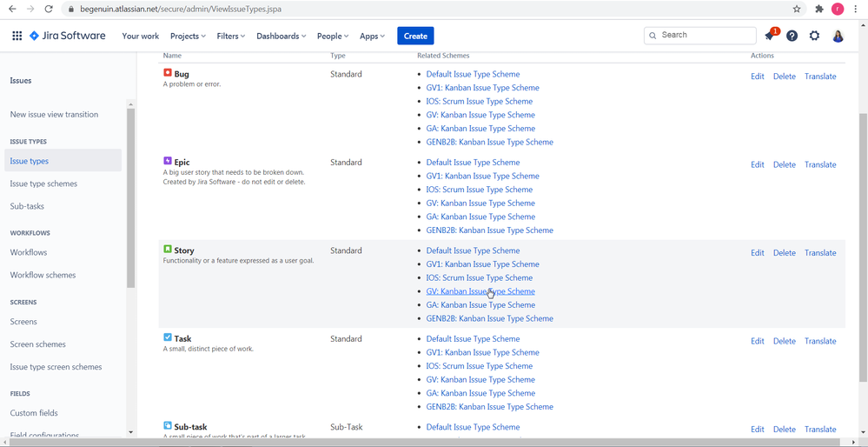Expand the Projects dropdown
Viewport: 868px width, 447px height.
coord(188,36)
